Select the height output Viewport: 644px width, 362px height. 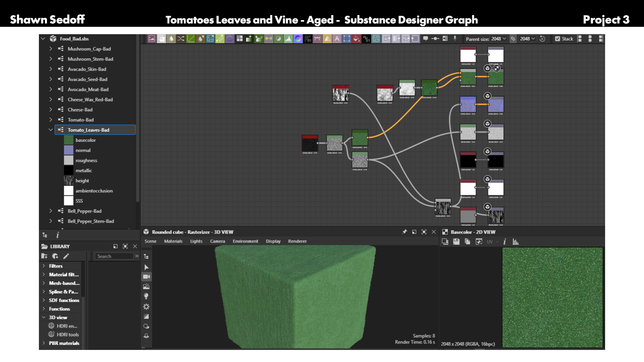pyautogui.click(x=82, y=180)
